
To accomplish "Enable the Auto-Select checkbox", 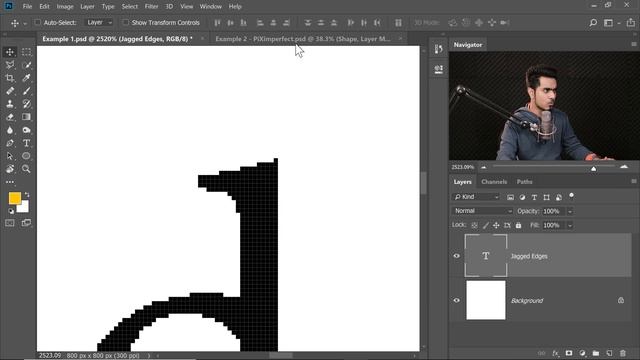I will 38,22.
